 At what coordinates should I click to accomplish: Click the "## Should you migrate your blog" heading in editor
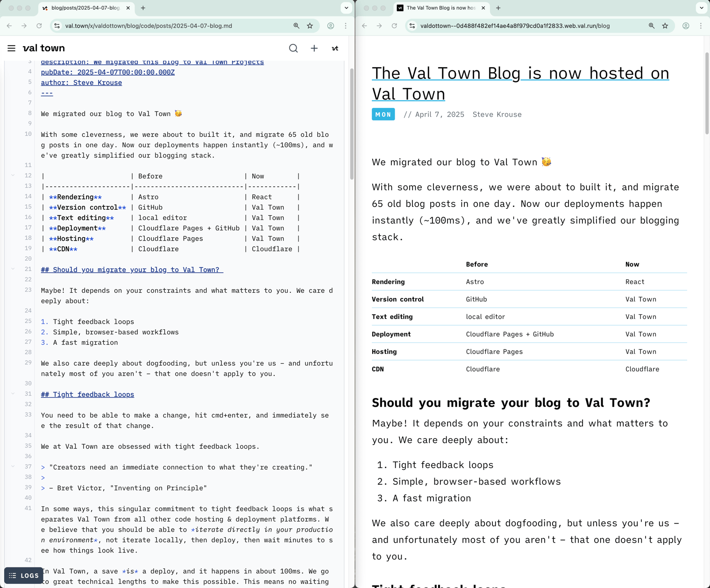[132, 269]
